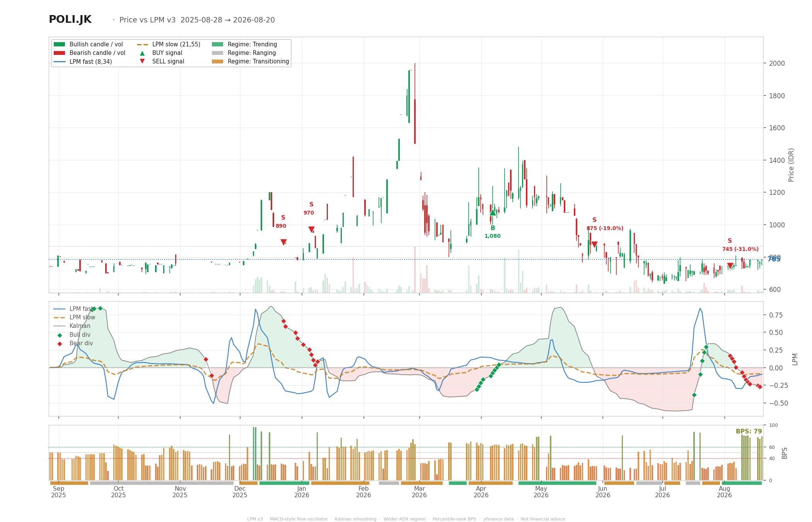The image size is (812, 522).
Task: Click the 0.75 LPM axis tick
Action: coord(776,315)
